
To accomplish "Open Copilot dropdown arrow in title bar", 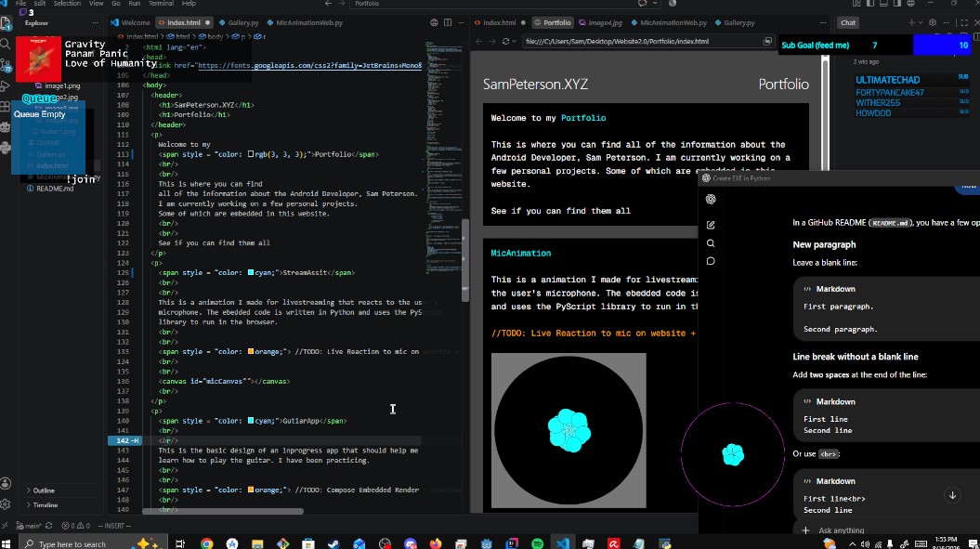I will pyautogui.click(x=654, y=3).
